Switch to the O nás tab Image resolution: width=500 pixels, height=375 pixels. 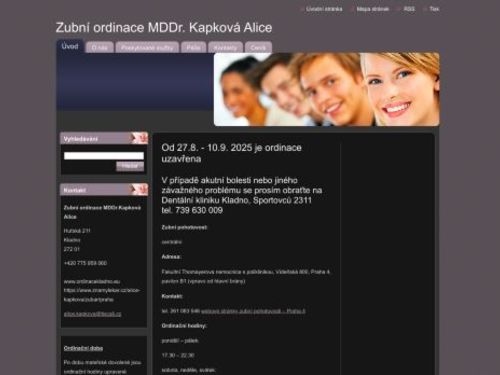(99, 48)
